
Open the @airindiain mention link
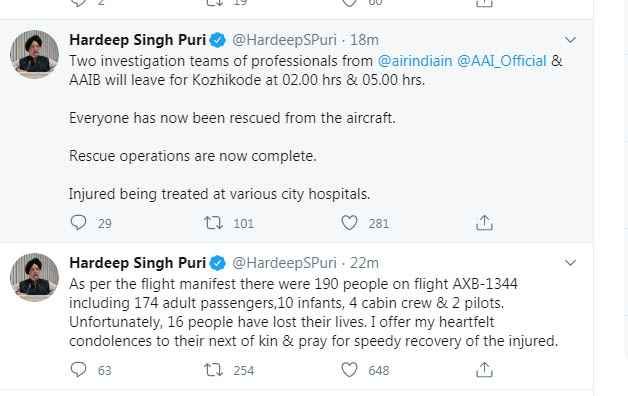(x=415, y=61)
